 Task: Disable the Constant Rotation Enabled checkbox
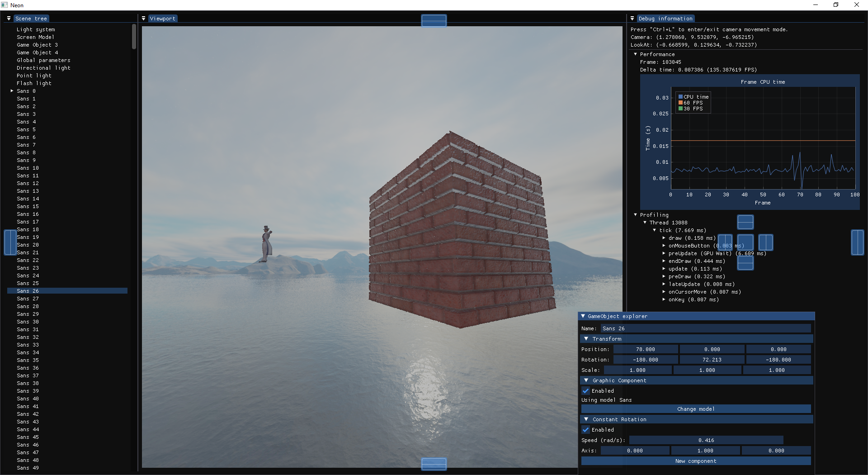[586, 429]
